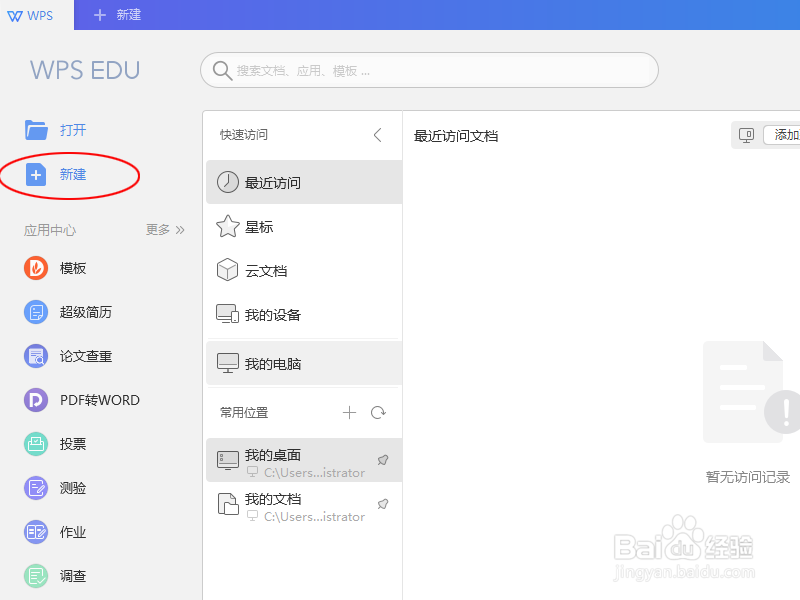Open the 论文查重 icon
Image resolution: width=800 pixels, height=600 pixels.
pos(36,356)
